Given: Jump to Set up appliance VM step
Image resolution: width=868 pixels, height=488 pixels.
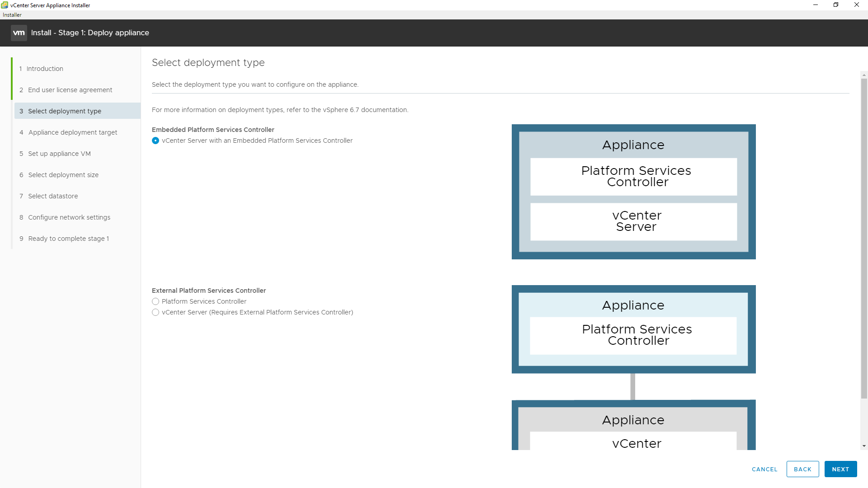Looking at the screenshot, I should [59, 154].
